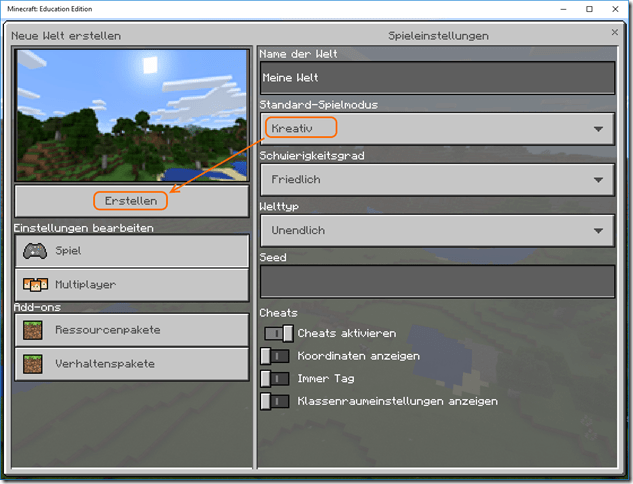Open the Welttyp dropdown showing Unendlich
The height and width of the screenshot is (484, 633).
(x=436, y=230)
